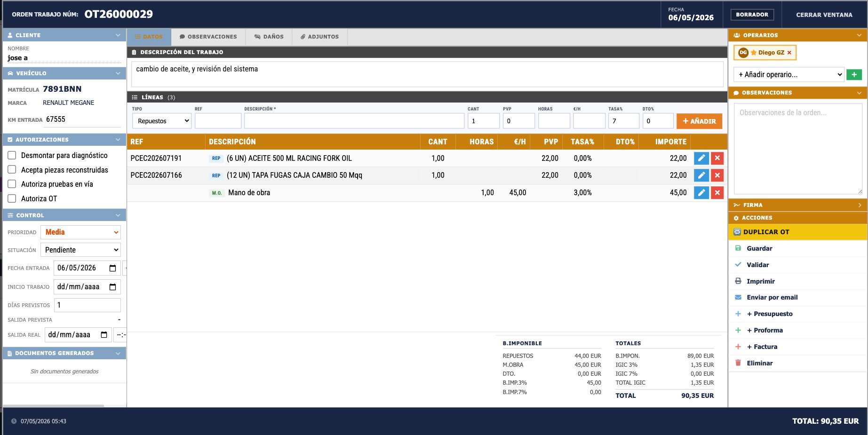Click green plus icon to add operario
Viewport: 868px width, 435px height.
[x=854, y=74]
